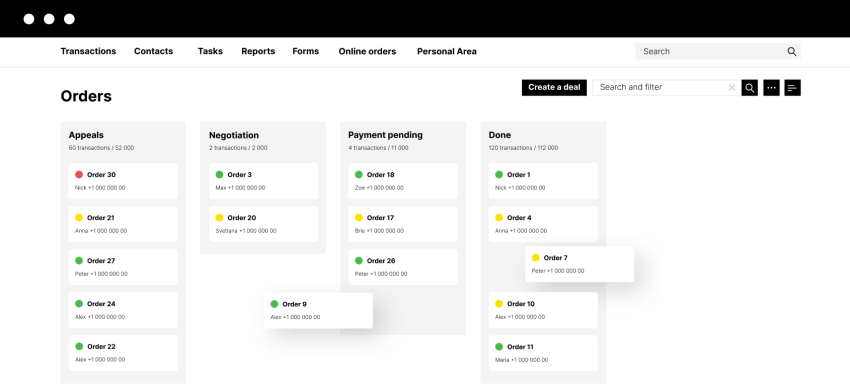
Task: Open the Order 4 card
Action: coord(543,224)
